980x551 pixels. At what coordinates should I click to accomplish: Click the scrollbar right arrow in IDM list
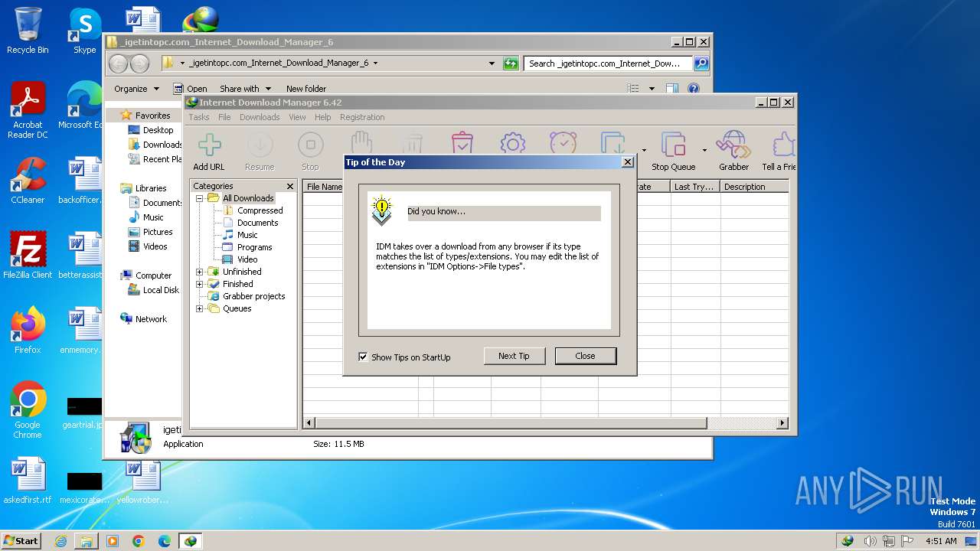(x=782, y=423)
